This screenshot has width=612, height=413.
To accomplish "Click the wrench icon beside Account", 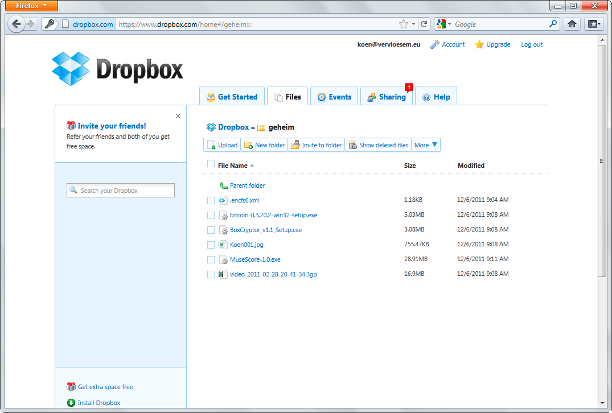I will click(x=434, y=45).
